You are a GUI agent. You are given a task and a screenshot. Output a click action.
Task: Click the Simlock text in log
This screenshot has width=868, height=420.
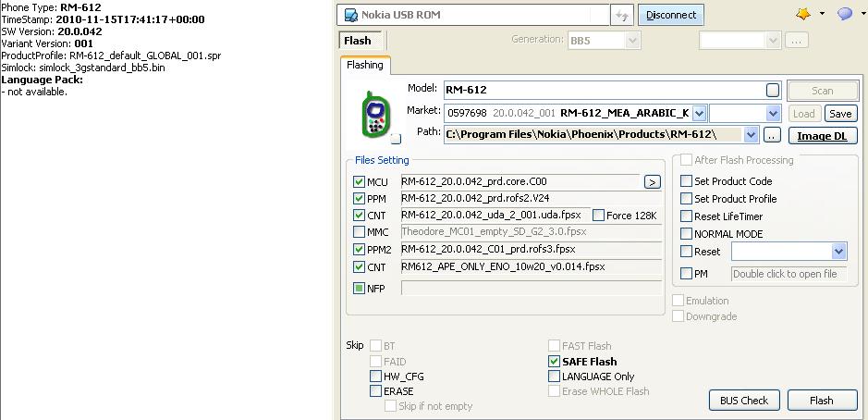[83, 68]
